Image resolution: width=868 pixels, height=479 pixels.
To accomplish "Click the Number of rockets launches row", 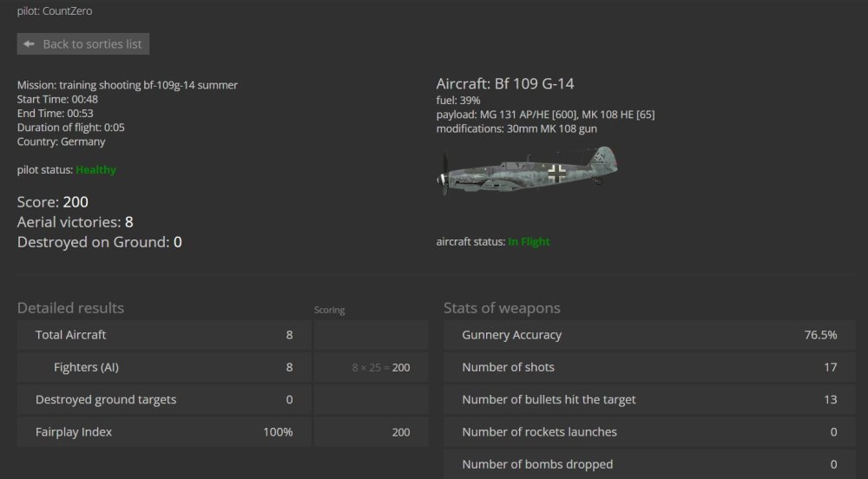I will click(x=648, y=432).
